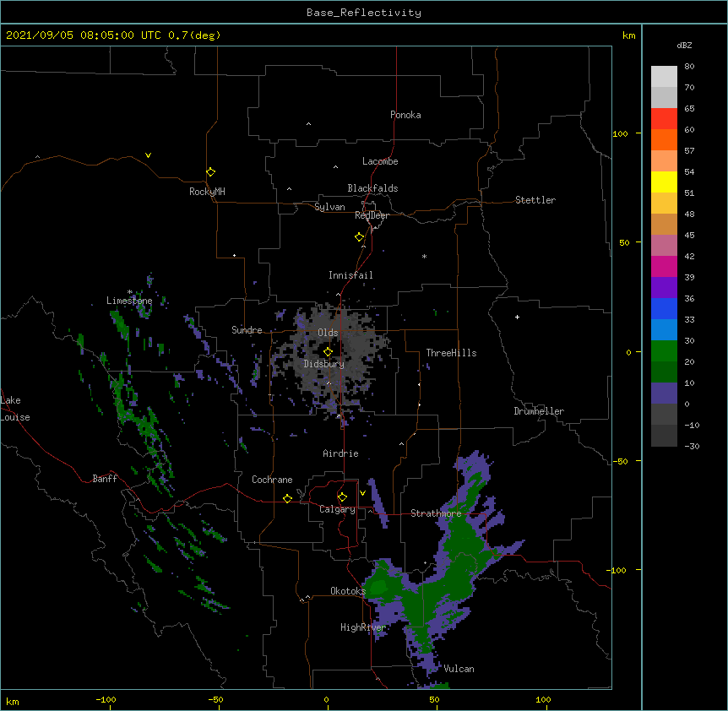
Task: Click the dBZ legend heading
Action: (684, 45)
